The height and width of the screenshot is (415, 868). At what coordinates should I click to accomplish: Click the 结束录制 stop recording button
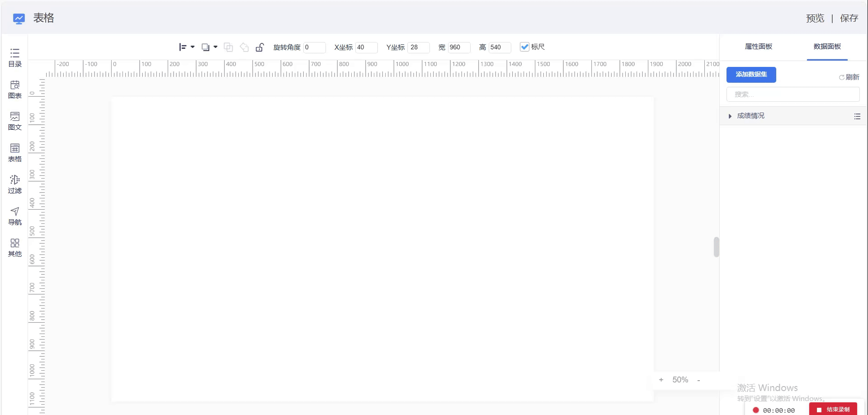click(833, 410)
